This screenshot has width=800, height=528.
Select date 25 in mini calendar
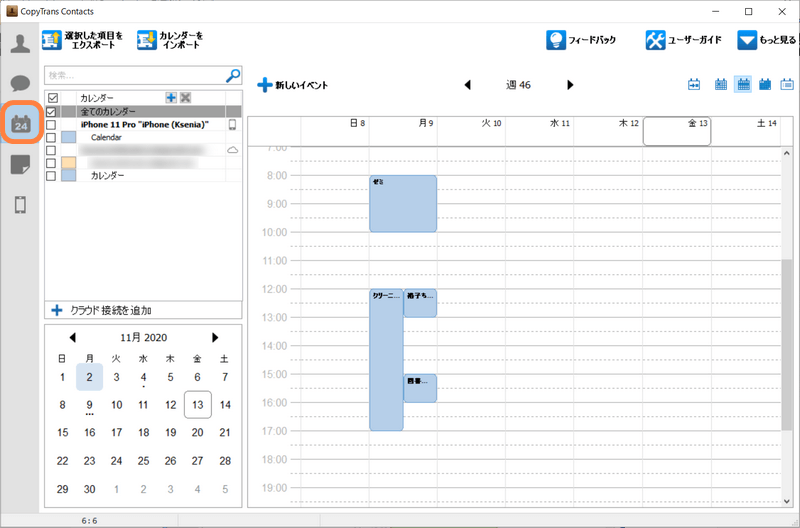coord(143,461)
